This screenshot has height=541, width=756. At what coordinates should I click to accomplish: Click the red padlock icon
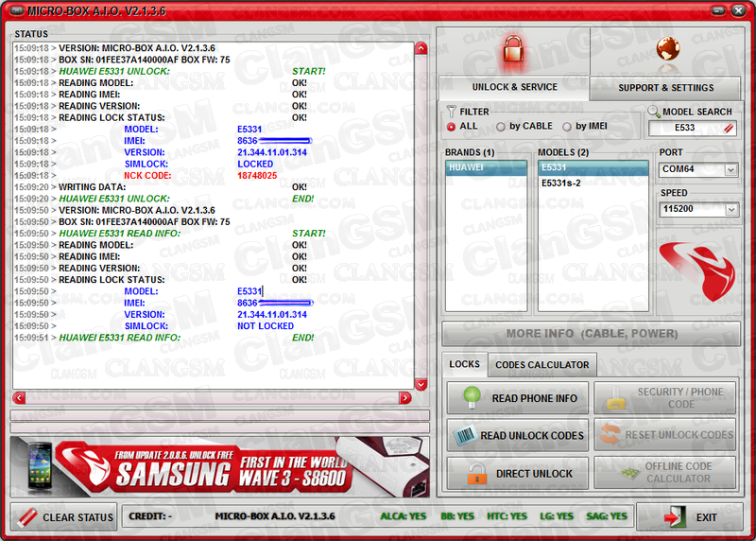513,50
